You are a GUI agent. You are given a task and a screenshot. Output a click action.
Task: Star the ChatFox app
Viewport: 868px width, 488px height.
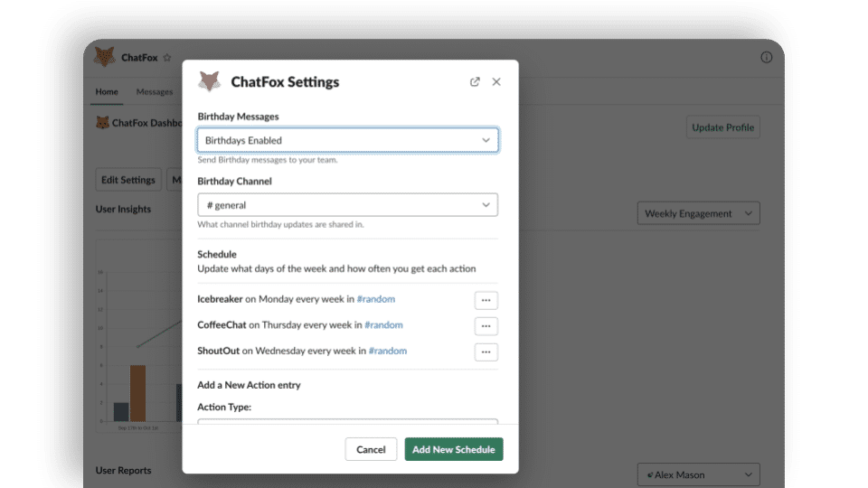pos(167,58)
